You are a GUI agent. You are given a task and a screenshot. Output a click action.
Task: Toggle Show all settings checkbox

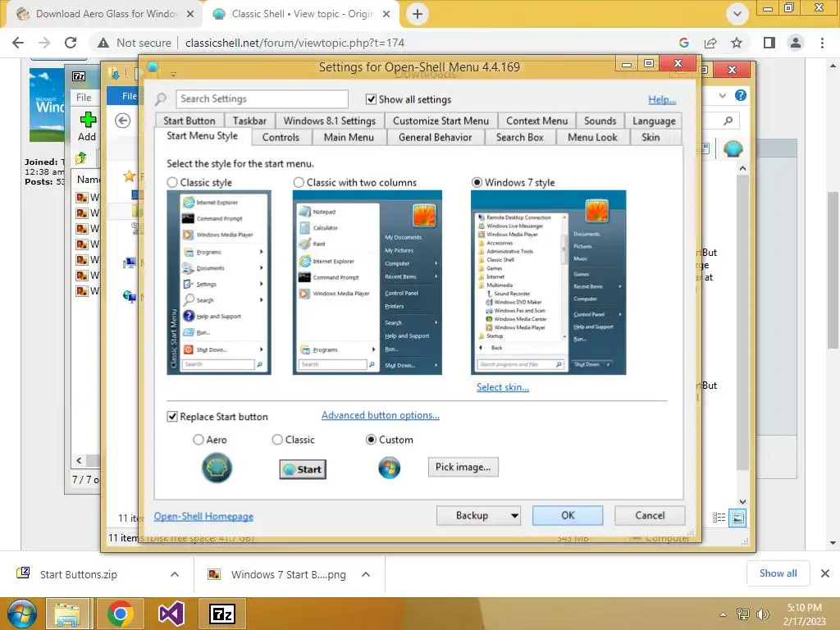(x=371, y=99)
